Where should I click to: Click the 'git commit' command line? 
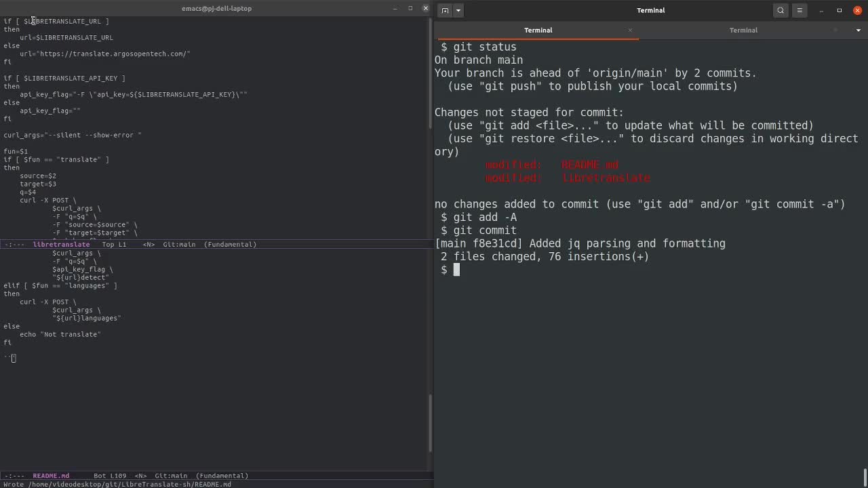click(479, 230)
